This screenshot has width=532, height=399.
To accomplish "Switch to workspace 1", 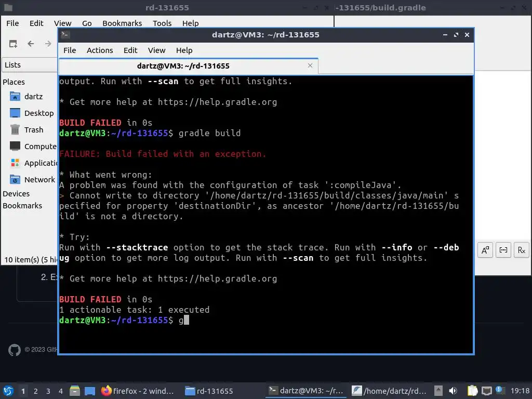I will coord(23,391).
